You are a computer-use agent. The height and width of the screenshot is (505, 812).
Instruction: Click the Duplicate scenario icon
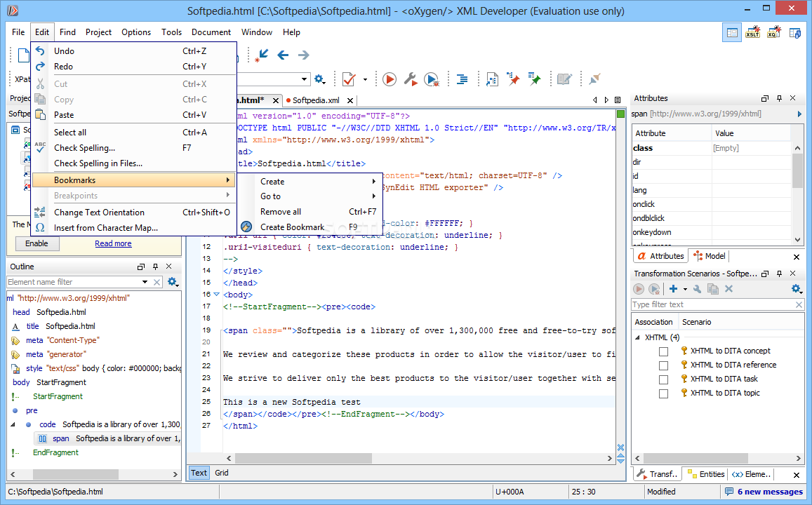tap(713, 289)
